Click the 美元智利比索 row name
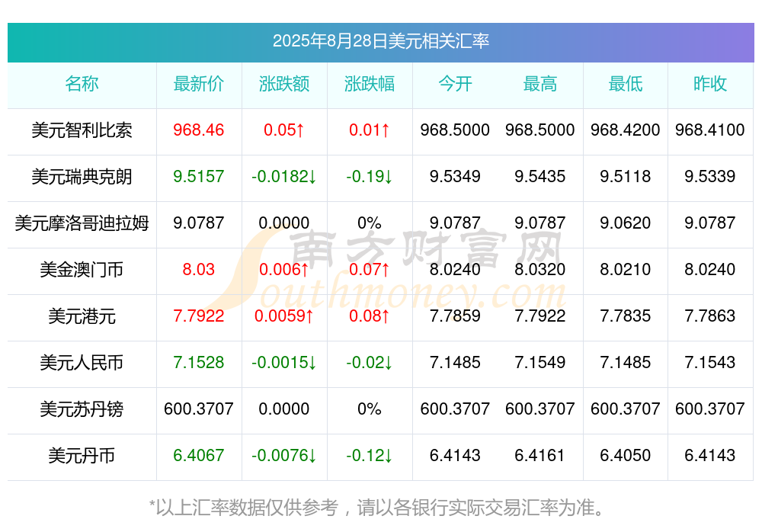Screen dimensions: 762x532 (82, 130)
